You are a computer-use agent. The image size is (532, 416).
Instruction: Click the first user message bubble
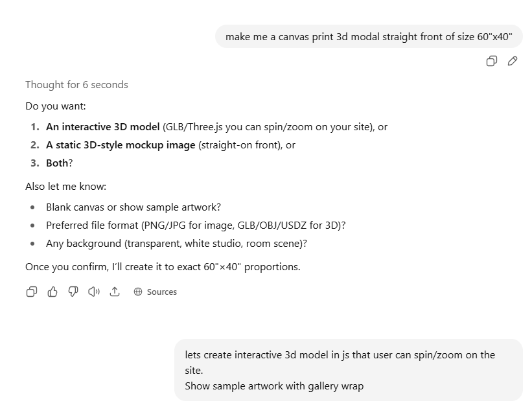[369, 37]
